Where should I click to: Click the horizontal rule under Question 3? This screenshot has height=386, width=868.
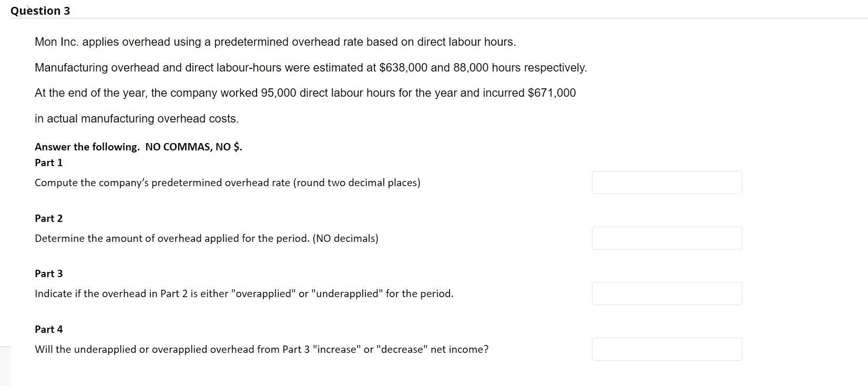(x=436, y=19)
